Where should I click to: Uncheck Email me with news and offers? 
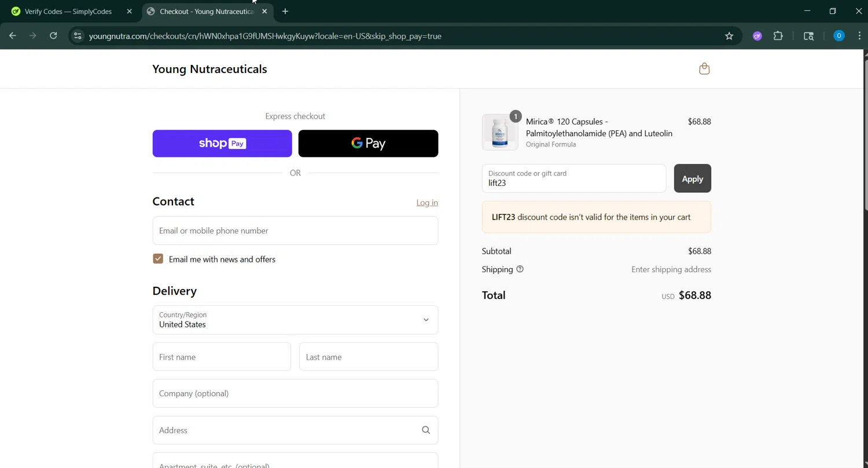pyautogui.click(x=158, y=259)
